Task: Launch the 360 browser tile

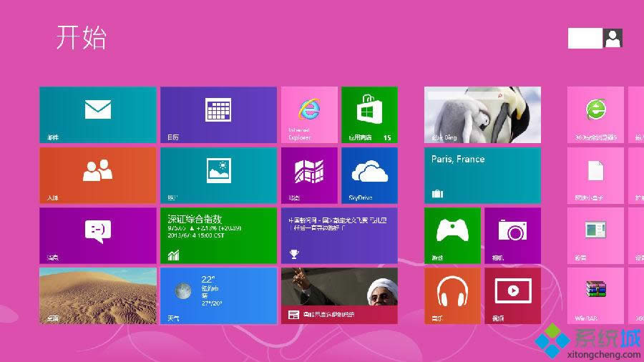Action: point(595,114)
